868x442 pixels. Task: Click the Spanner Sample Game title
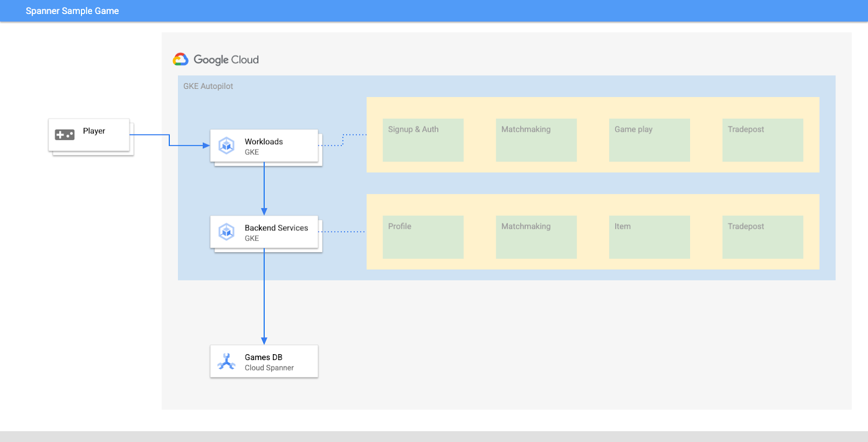tap(72, 11)
